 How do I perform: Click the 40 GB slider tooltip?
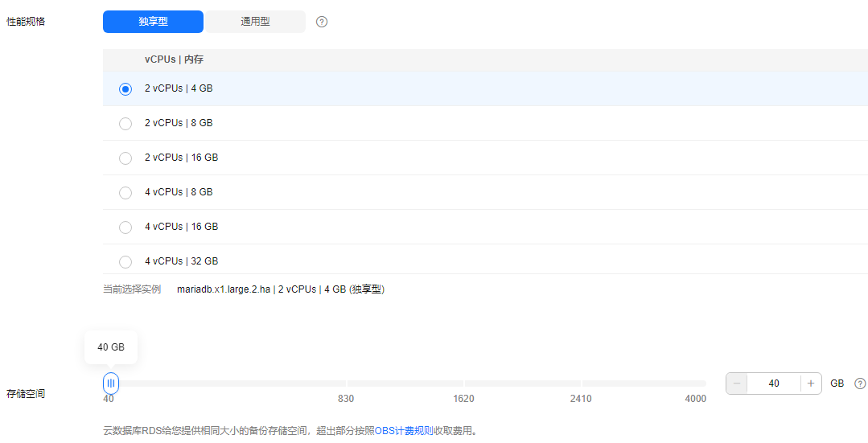click(x=111, y=347)
